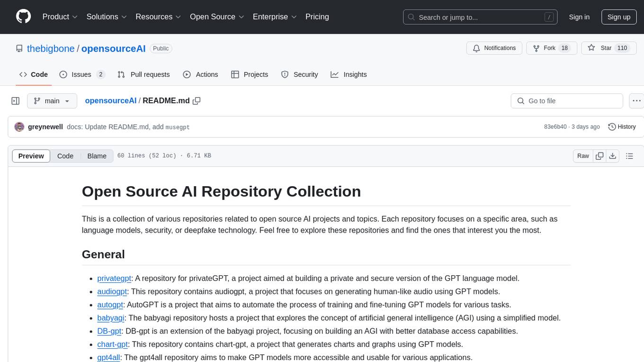The height and width of the screenshot is (362, 644).
Task: Open the DB-gpt link
Action: 109,331
